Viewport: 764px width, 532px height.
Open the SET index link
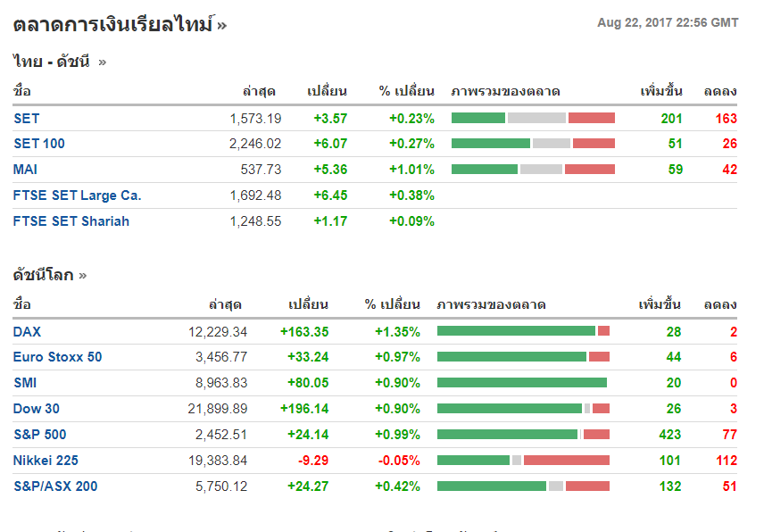tap(27, 118)
